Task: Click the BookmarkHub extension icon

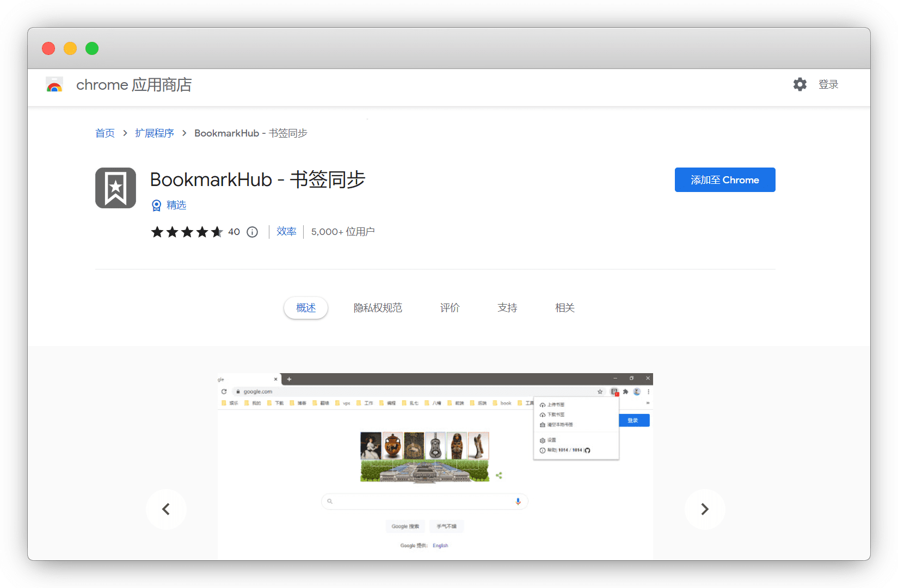Action: click(115, 188)
